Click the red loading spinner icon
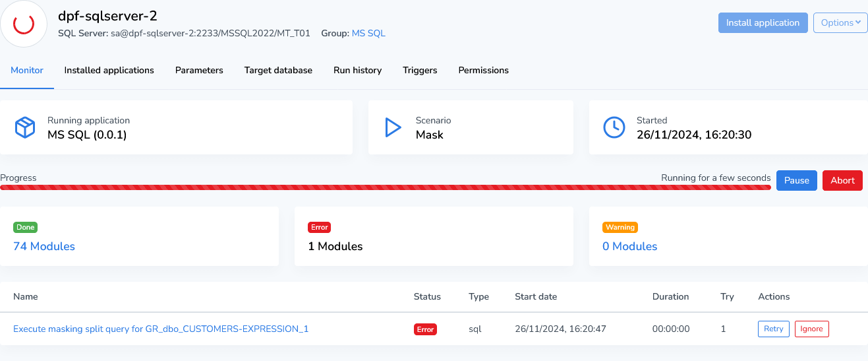 click(24, 24)
